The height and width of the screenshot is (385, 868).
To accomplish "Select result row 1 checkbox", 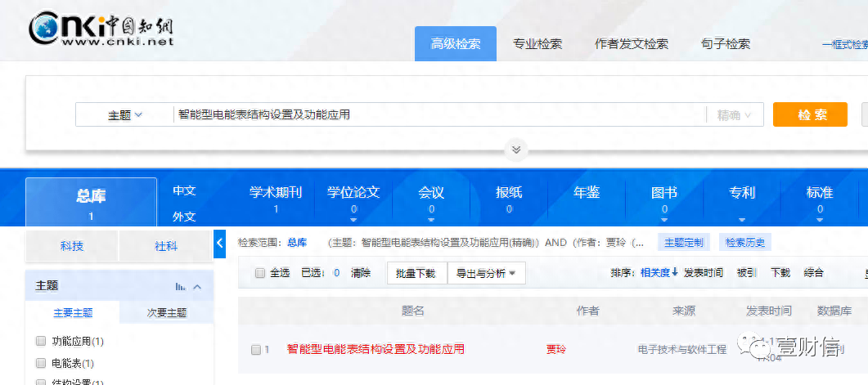I will (256, 350).
